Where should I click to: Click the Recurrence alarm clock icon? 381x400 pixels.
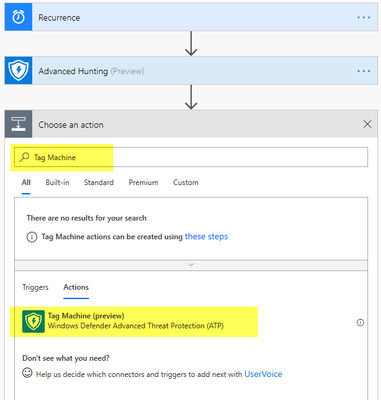tap(18, 17)
